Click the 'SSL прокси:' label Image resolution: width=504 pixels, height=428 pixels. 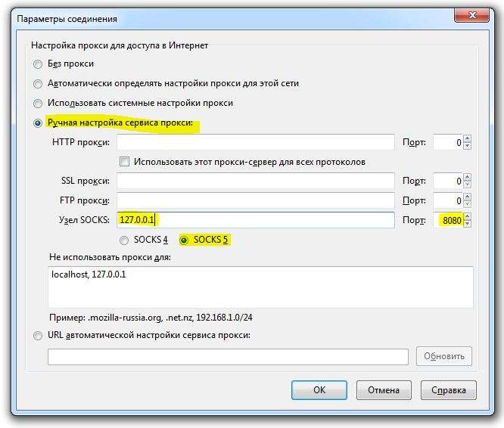point(86,181)
